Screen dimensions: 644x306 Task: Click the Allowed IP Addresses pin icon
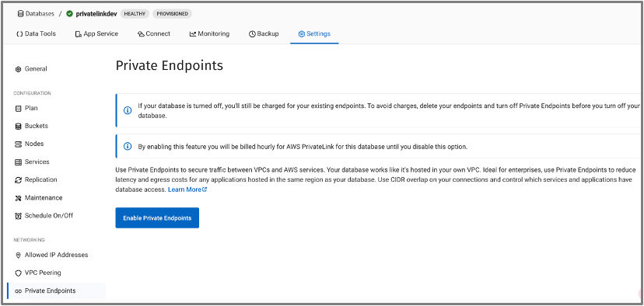[18, 256]
